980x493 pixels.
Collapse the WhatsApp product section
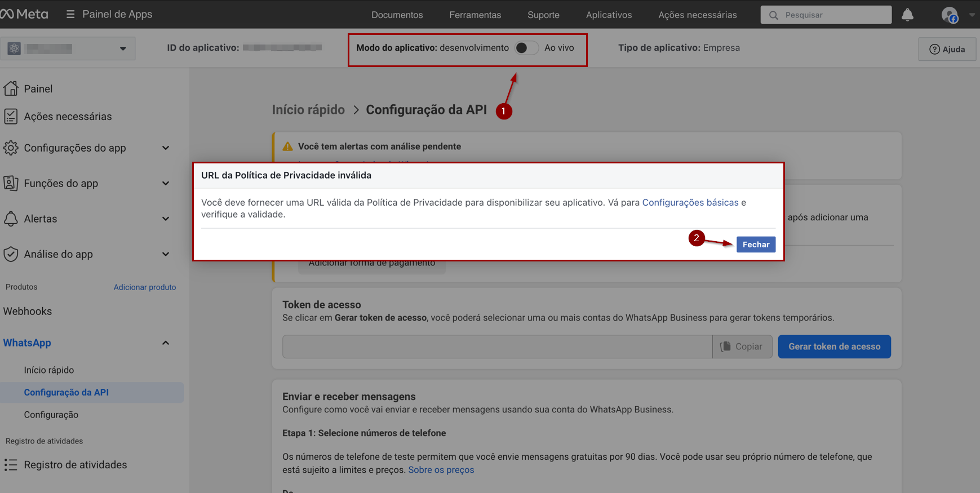166,343
